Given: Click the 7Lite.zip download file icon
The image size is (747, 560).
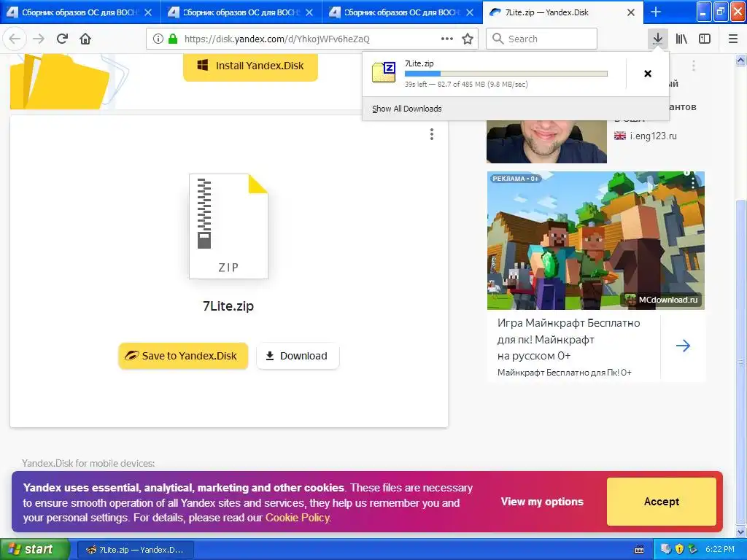Looking at the screenshot, I should 384,72.
